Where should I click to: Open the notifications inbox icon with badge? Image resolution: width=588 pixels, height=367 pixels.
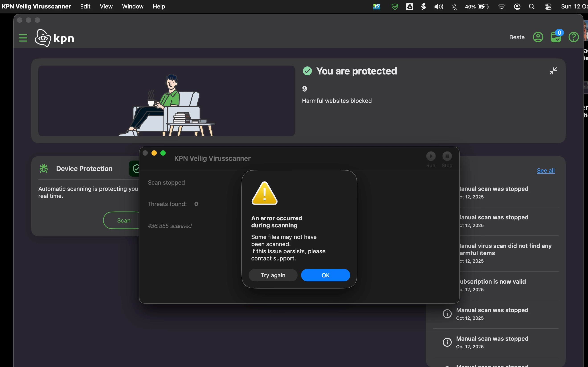[556, 37]
